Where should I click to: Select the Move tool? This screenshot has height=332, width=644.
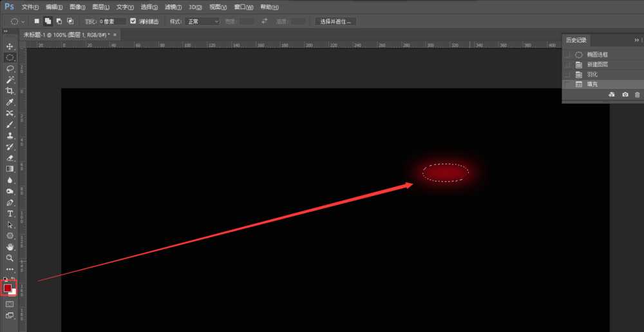tap(10, 46)
